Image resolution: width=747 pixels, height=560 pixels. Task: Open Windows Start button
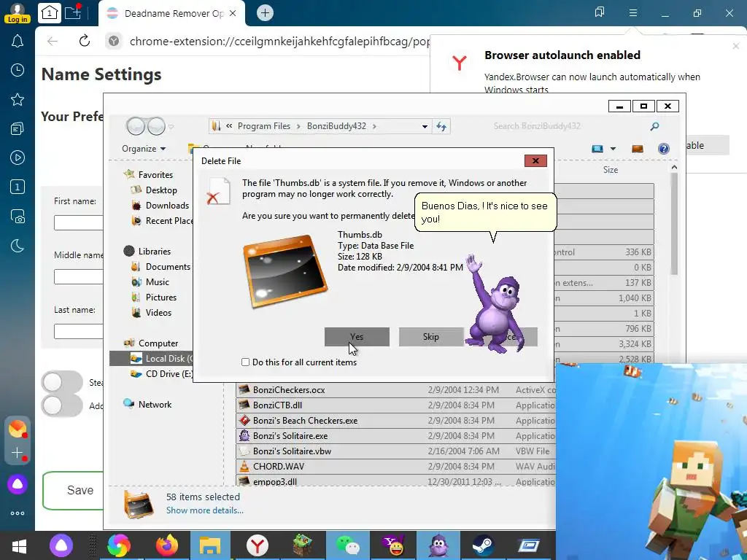[19, 545]
